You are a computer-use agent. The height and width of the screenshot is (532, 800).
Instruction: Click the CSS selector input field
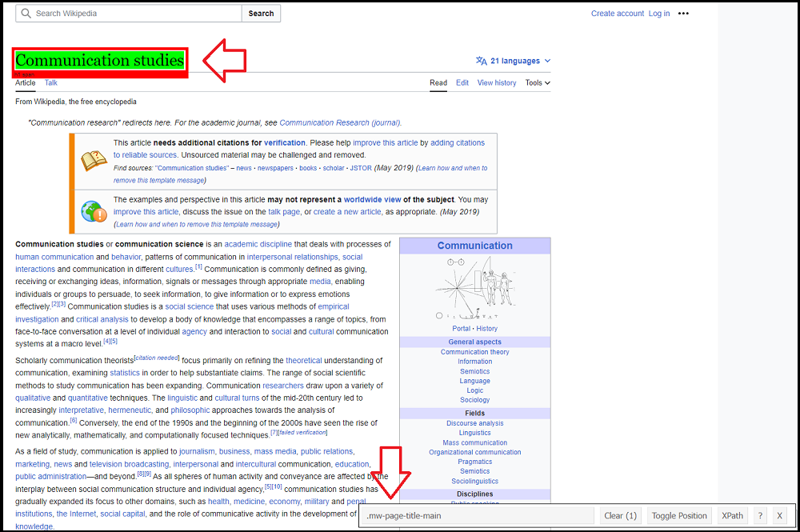[x=476, y=516]
